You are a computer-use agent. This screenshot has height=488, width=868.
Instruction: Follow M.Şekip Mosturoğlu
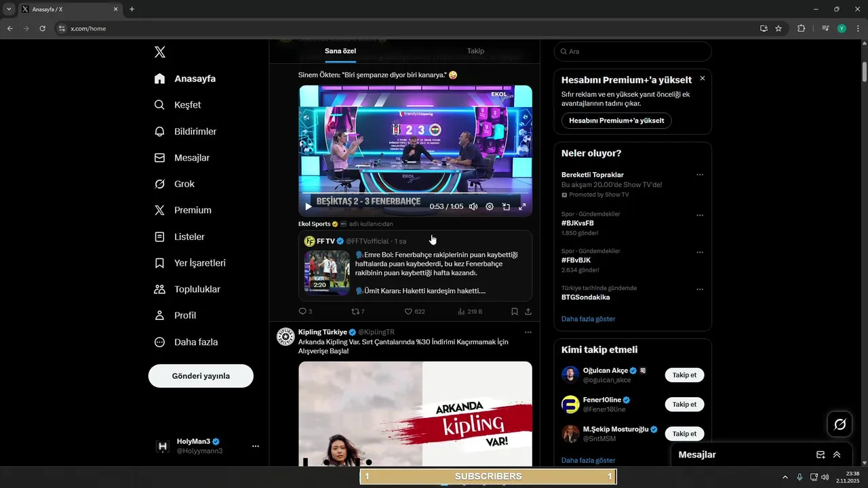pos(684,433)
